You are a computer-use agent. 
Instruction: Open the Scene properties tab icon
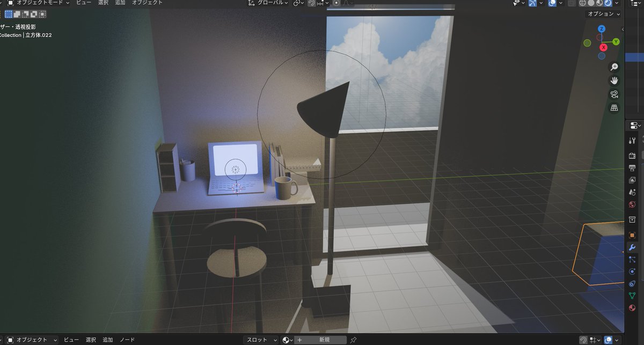[x=632, y=192]
